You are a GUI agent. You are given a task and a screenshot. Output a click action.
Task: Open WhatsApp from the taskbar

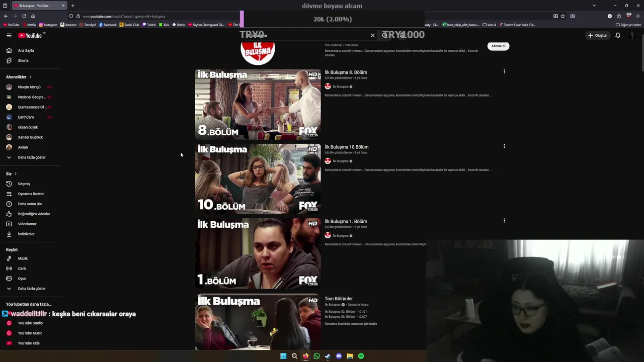316,356
